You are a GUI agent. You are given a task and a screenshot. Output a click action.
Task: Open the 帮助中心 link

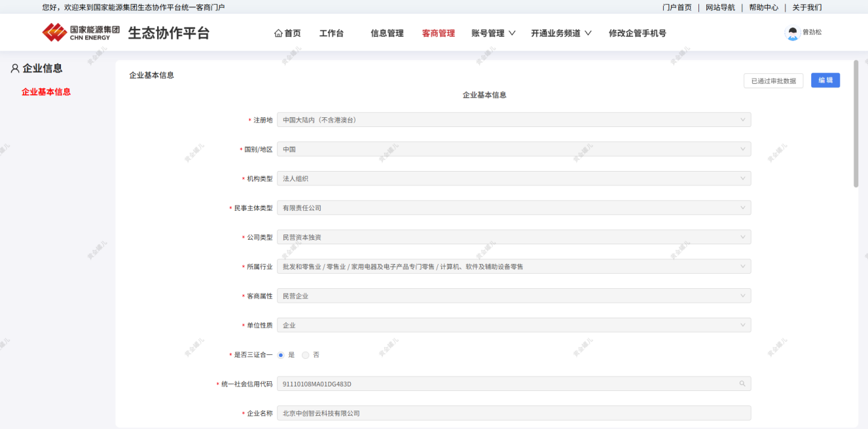click(x=763, y=7)
